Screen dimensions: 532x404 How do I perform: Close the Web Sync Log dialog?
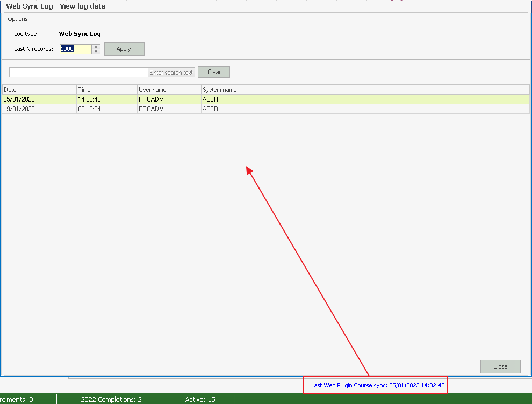[500, 366]
